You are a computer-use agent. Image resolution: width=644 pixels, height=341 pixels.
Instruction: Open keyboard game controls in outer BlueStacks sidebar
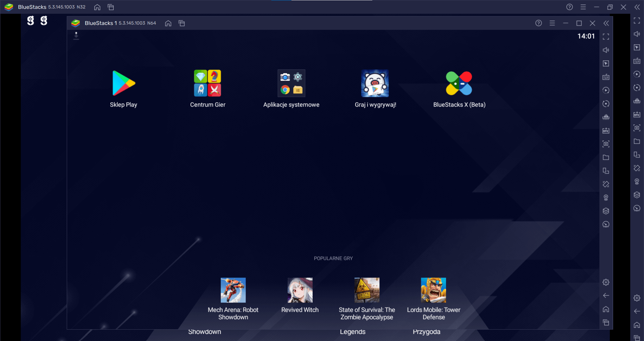637,61
